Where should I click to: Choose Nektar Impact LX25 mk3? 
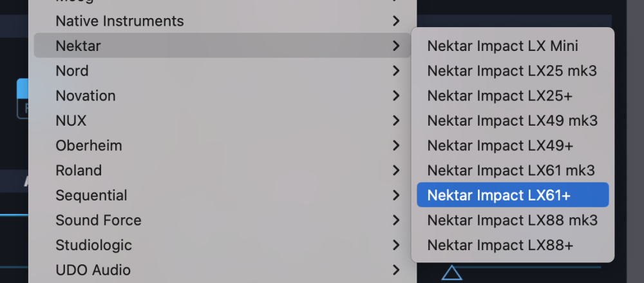[x=512, y=71]
